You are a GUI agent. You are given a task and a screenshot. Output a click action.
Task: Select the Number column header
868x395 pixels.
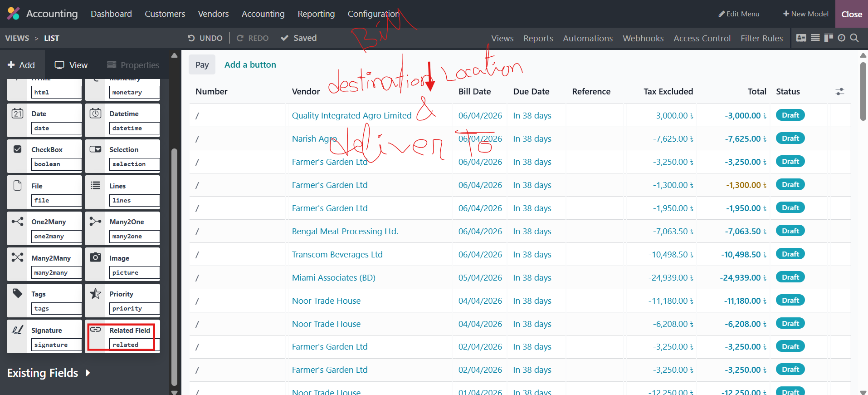coord(211,92)
